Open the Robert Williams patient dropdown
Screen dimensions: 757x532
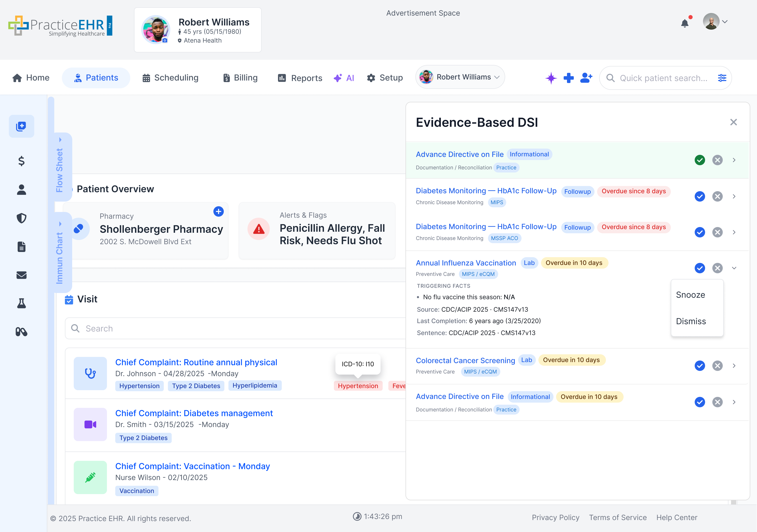pyautogui.click(x=460, y=77)
